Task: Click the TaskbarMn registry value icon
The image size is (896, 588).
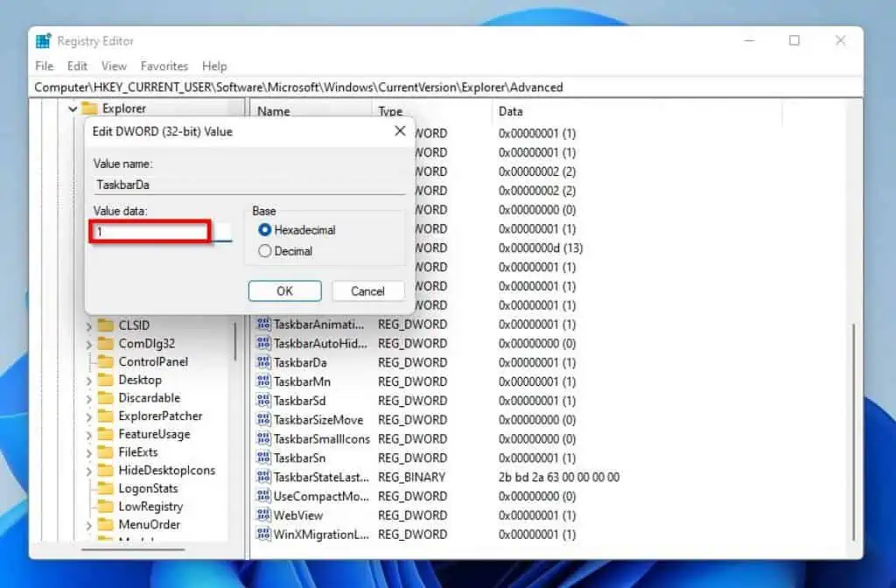Action: coord(263,382)
